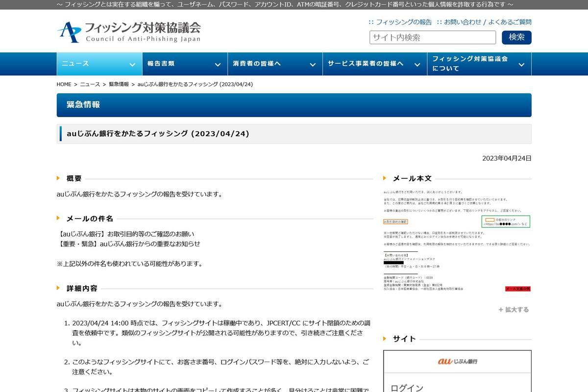Open the 消費者の皆様へ menu
Image resolution: width=588 pixels, height=392 pixels.
coord(275,64)
